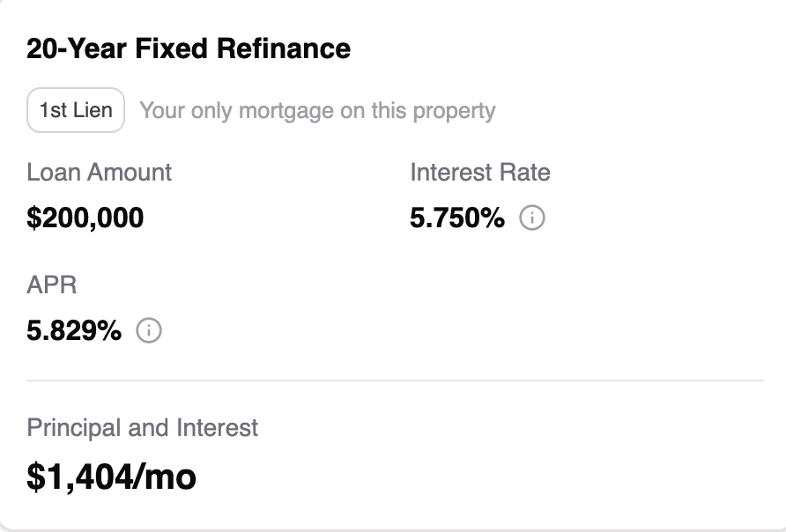Click the circled i next to Interest Rate
The height and width of the screenshot is (532, 786).
click(x=534, y=218)
